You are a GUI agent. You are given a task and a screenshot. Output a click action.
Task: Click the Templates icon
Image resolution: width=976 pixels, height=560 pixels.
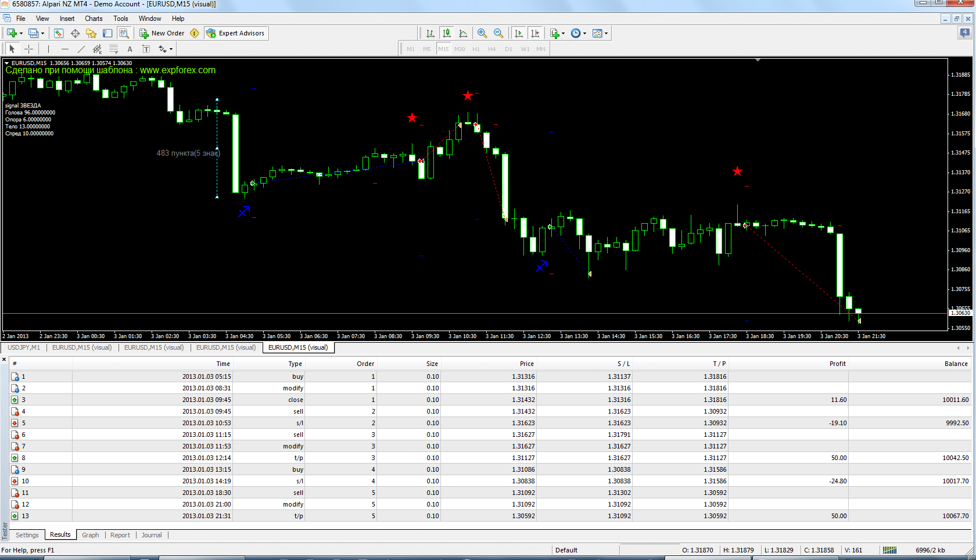(597, 33)
